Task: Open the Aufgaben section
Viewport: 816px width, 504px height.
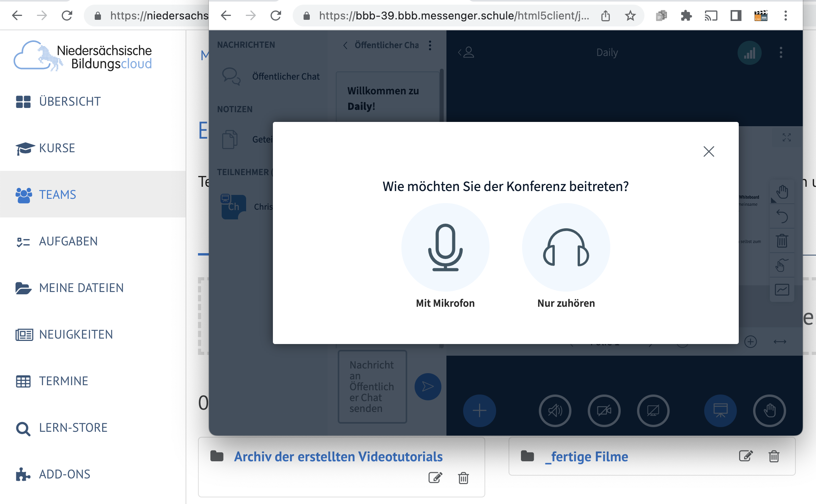Action: pyautogui.click(x=68, y=241)
